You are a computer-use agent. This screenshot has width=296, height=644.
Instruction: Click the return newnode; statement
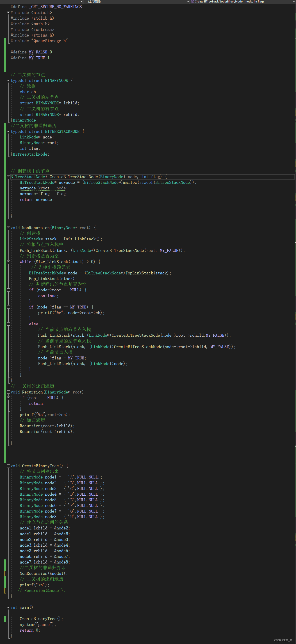(x=37, y=200)
